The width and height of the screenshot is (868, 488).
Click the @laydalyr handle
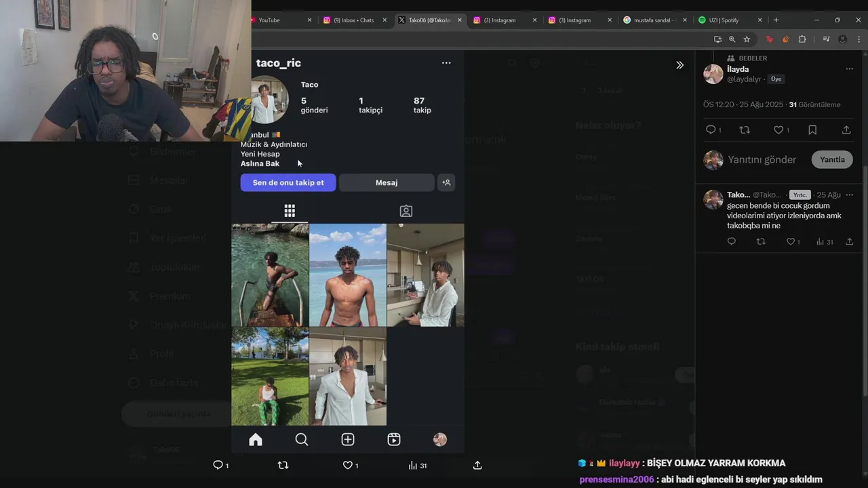(x=745, y=79)
